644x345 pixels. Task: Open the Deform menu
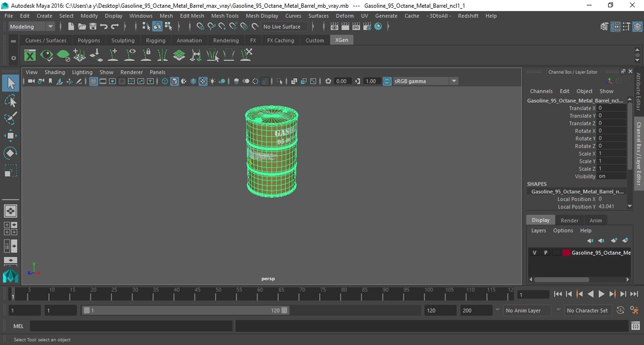coord(344,16)
